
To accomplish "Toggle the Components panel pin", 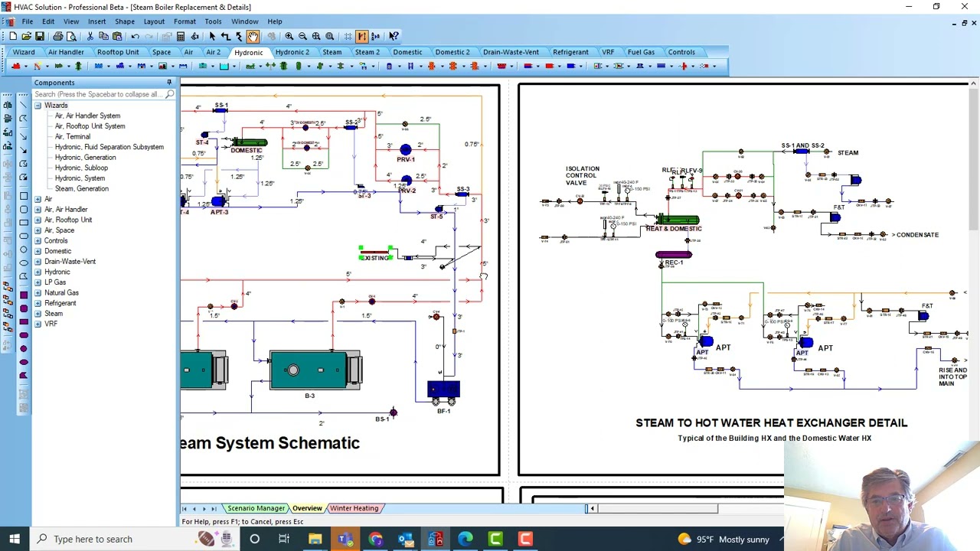I will click(x=169, y=82).
